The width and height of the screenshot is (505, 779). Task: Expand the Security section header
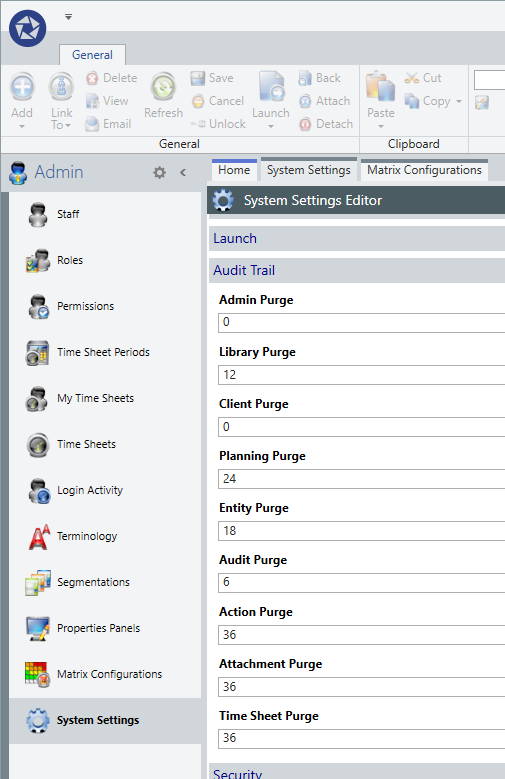click(x=357, y=772)
